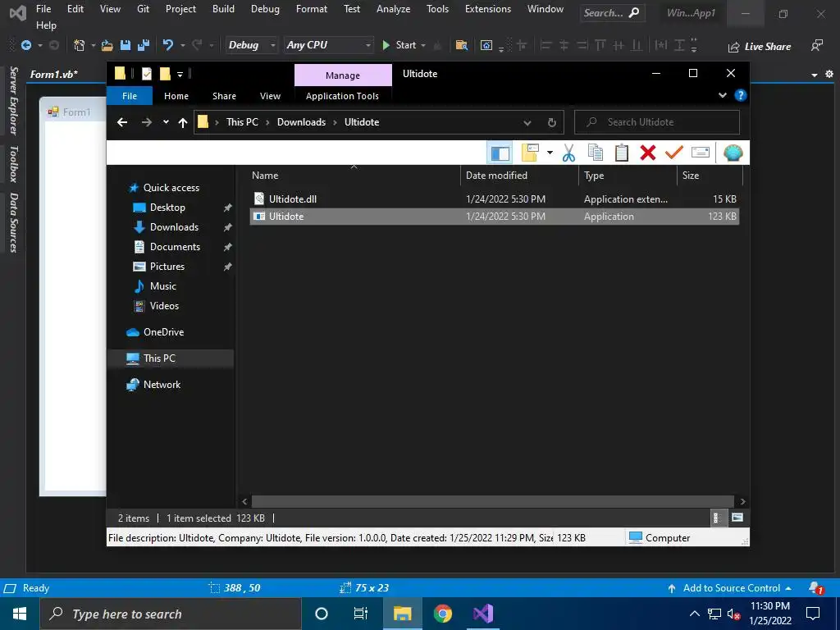The image size is (840, 630).
Task: Click Add to Source Control
Action: pos(729,588)
